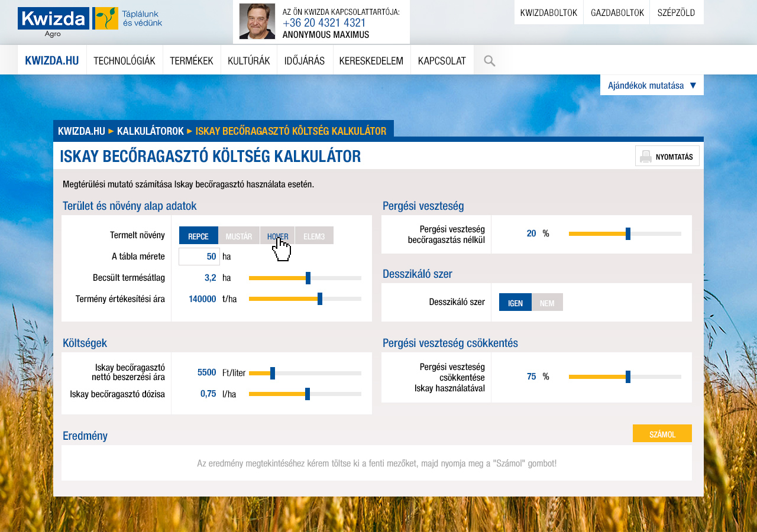
Task: Open the KWIZDA.HU main menu item
Action: (52, 60)
